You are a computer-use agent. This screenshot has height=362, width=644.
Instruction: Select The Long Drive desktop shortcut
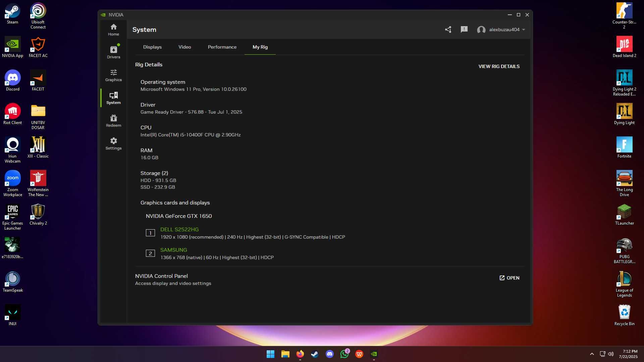tap(624, 184)
